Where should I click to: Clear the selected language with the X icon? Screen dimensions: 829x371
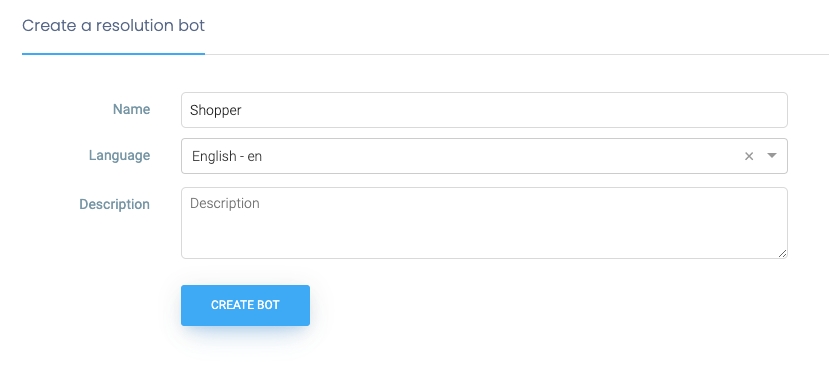tap(749, 156)
